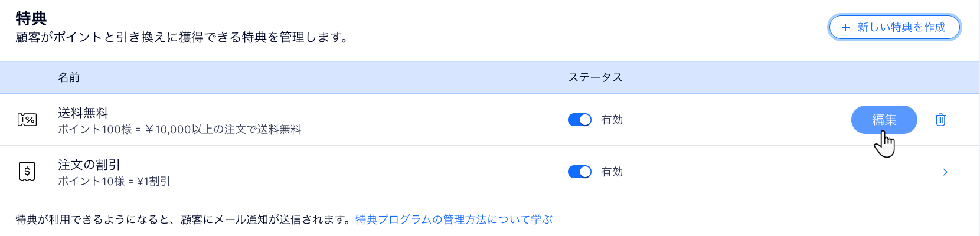Screen dimensions: 980x236
Task: Click the trash icon for 送料無料 reward
Action: pyautogui.click(x=940, y=120)
